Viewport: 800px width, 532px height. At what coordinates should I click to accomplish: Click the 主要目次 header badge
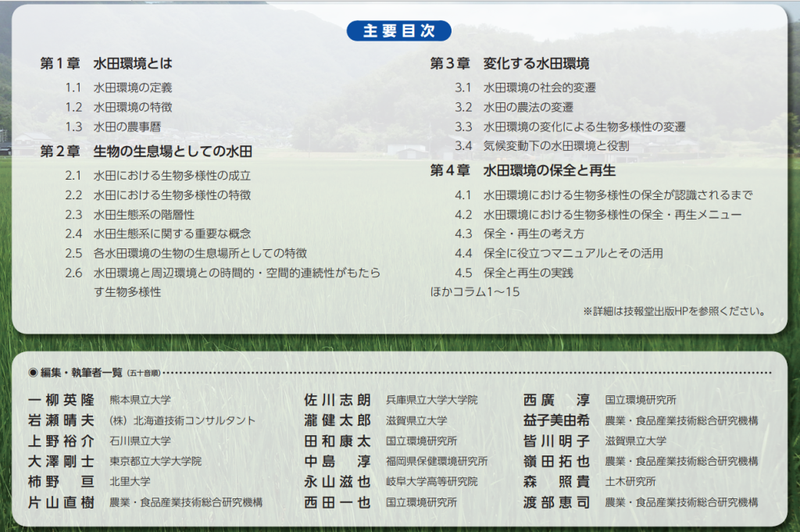point(399,30)
